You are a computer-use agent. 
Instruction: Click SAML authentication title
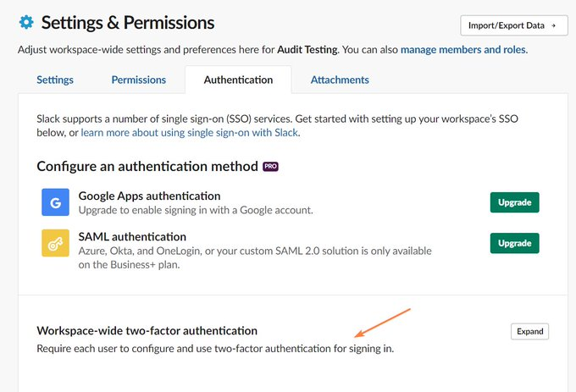[x=132, y=237]
